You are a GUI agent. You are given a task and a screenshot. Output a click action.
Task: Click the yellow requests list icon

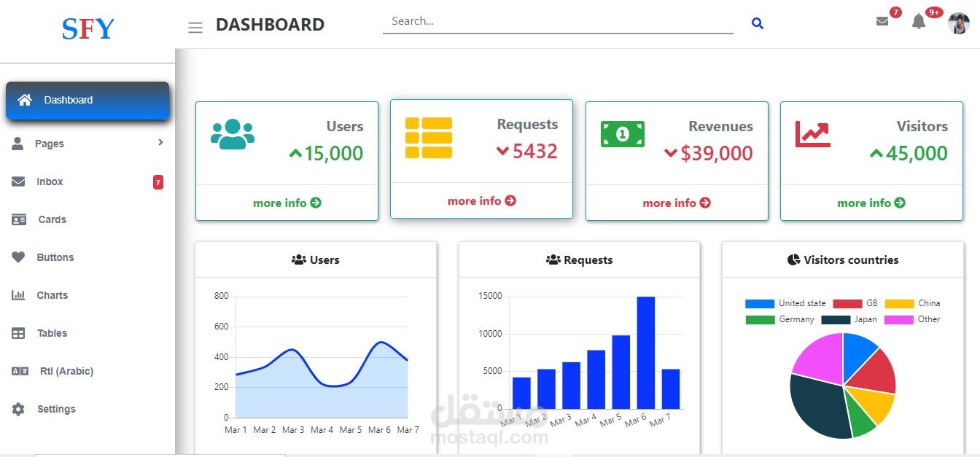[x=429, y=138]
